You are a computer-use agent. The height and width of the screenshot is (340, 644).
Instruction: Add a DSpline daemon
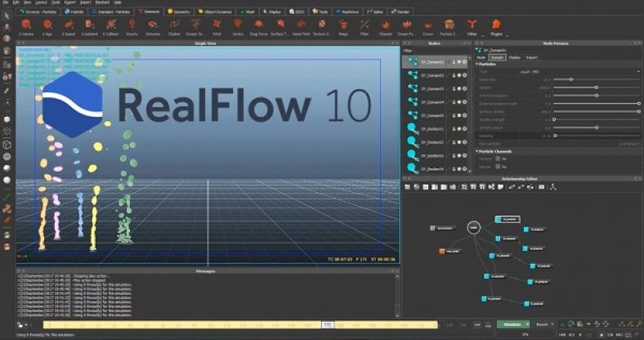click(x=174, y=28)
